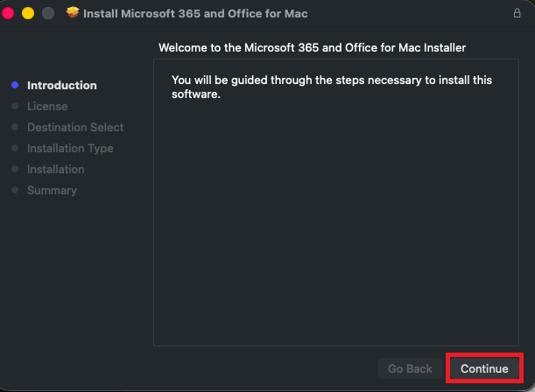This screenshot has height=392, width=535.
Task: Click the Installation step label
Action: pyautogui.click(x=56, y=170)
